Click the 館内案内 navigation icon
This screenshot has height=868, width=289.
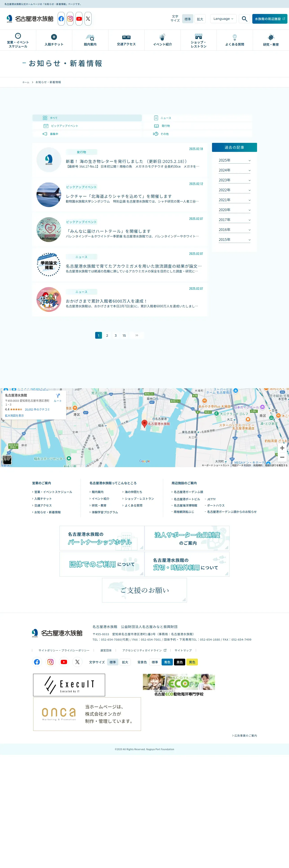click(90, 37)
